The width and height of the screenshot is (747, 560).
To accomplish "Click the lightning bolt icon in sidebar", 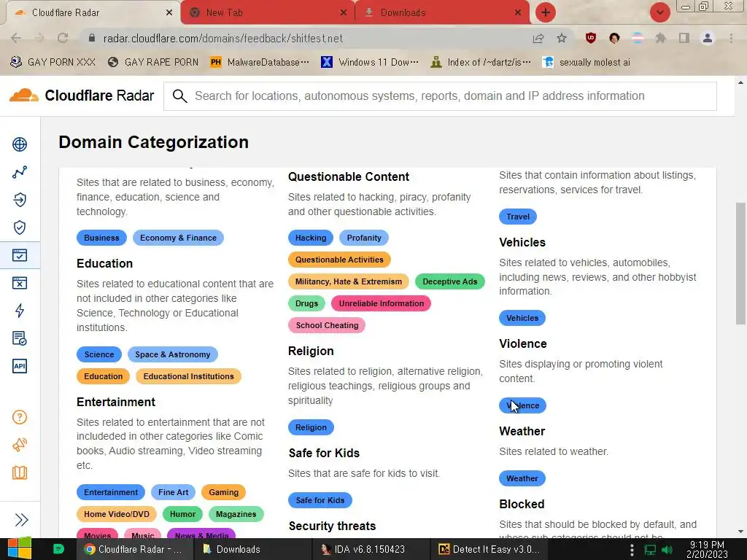I will coord(20,311).
